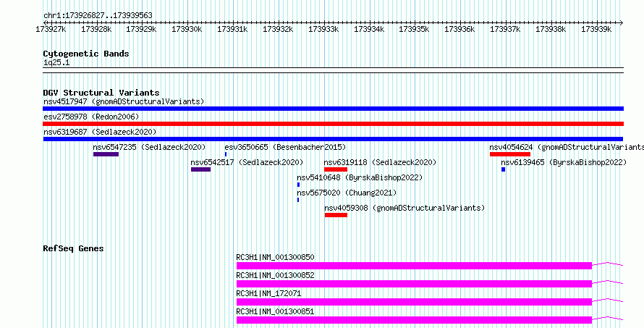Click the small blue marker under nsv6139465
Image resolution: width=644 pixels, height=328 pixels.
coord(503,169)
